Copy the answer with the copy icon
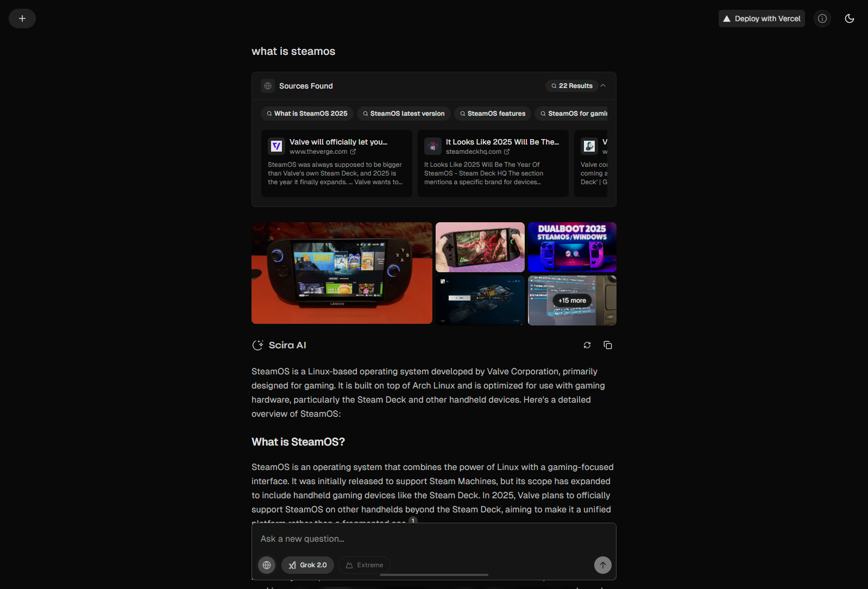Screen dimensions: 868x589 [x=608, y=345]
